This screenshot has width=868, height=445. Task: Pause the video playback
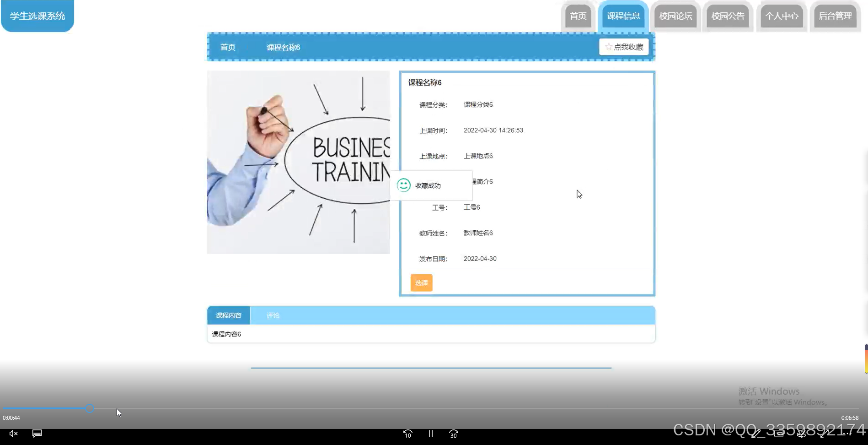coord(430,433)
